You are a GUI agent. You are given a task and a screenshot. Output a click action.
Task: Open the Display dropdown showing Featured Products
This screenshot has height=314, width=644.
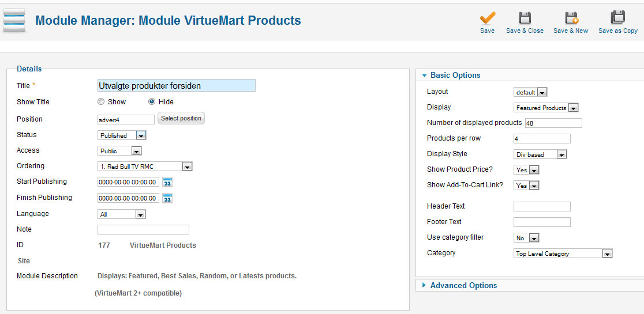546,108
